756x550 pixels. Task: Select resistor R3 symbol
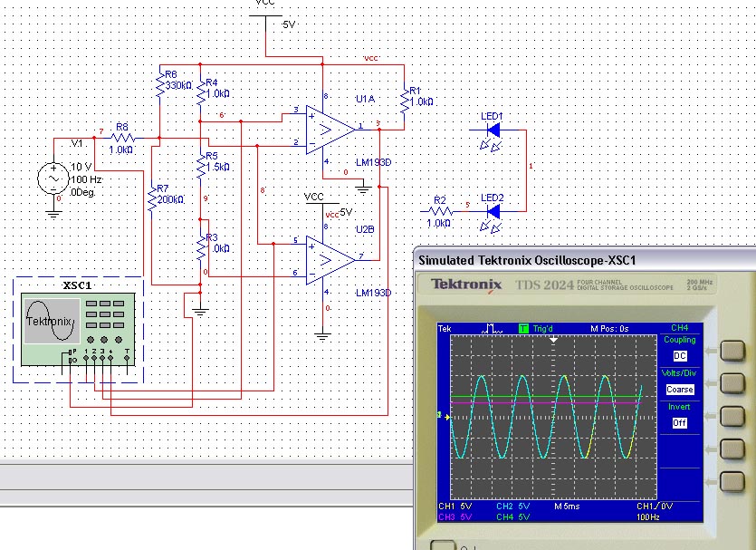tap(201, 248)
